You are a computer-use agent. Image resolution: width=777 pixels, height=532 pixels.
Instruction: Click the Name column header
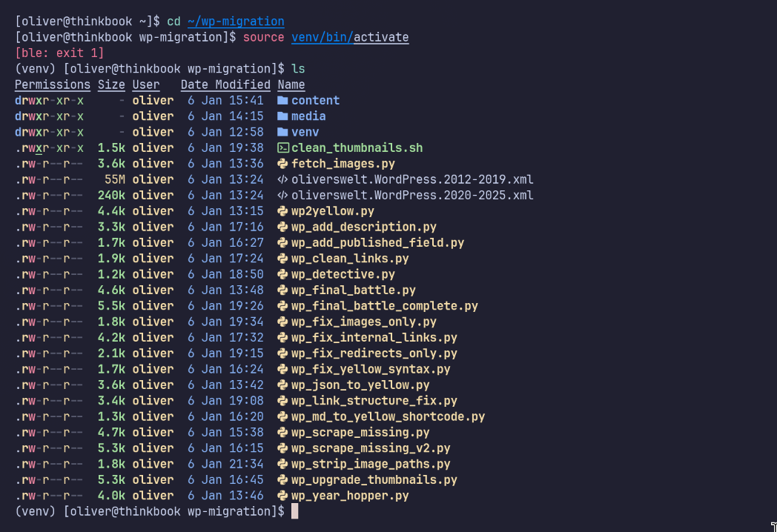point(291,84)
